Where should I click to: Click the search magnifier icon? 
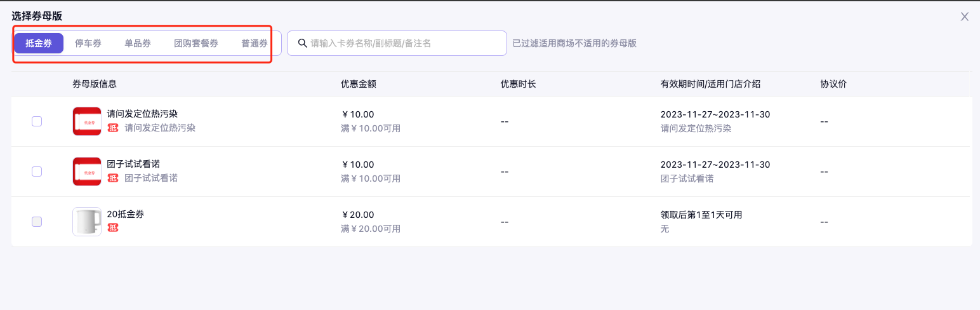pos(303,44)
